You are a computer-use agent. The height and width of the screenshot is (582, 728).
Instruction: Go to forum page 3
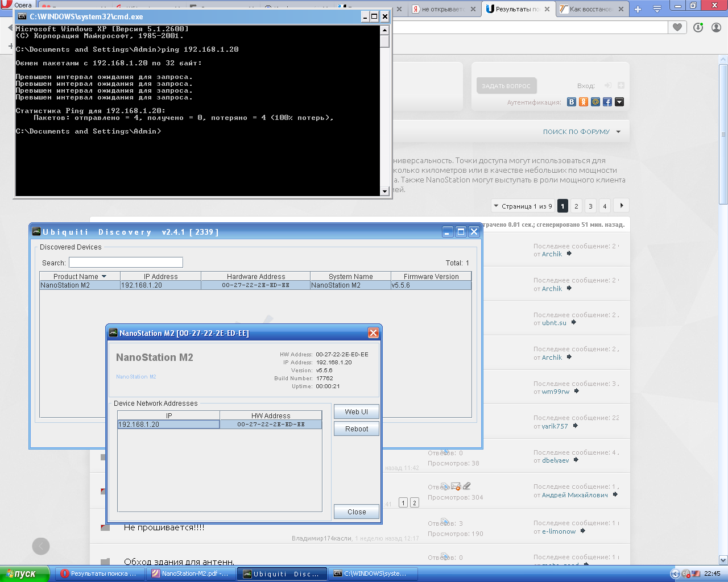590,206
